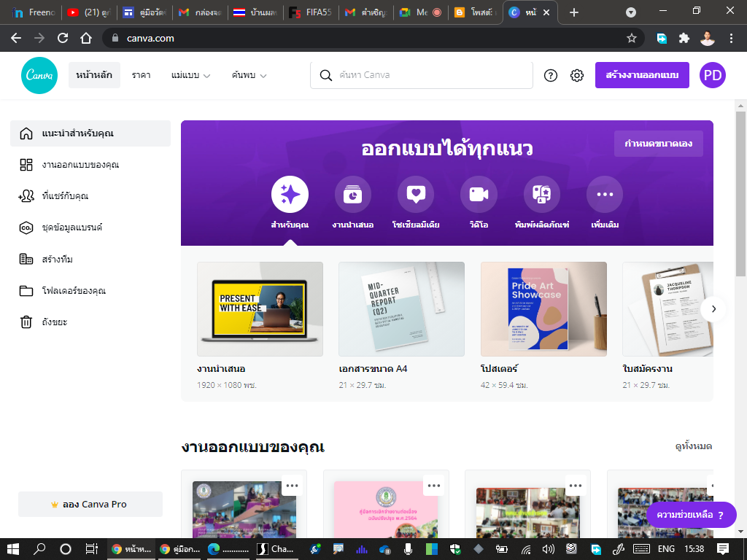This screenshot has height=560, width=747.
Task: Open the เพิ่มเติม three-dots category icon
Action: click(x=605, y=194)
